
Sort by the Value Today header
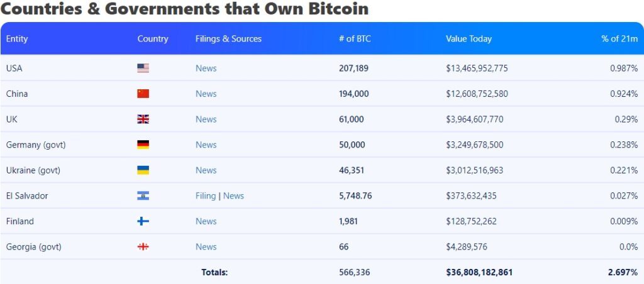point(469,39)
